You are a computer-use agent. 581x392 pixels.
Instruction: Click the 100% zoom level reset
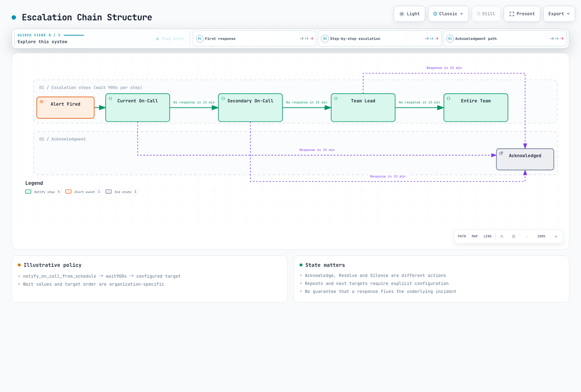click(x=541, y=236)
